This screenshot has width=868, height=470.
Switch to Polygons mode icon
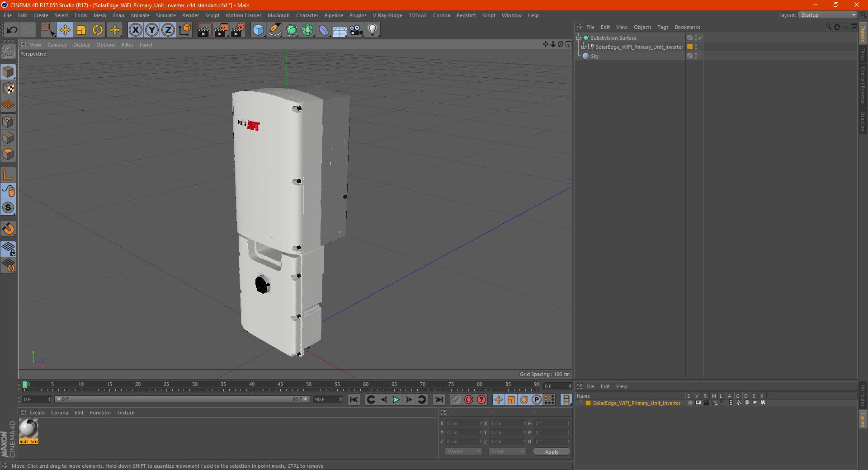pos(8,154)
